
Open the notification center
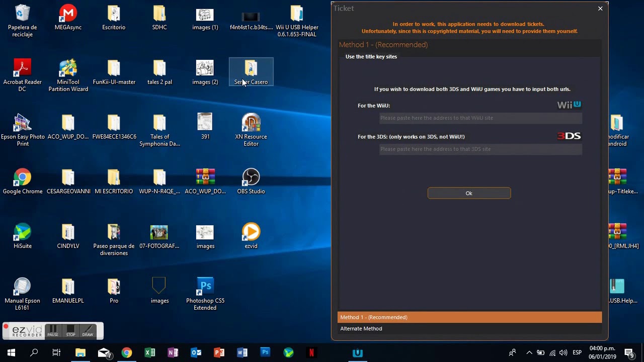[629, 353]
